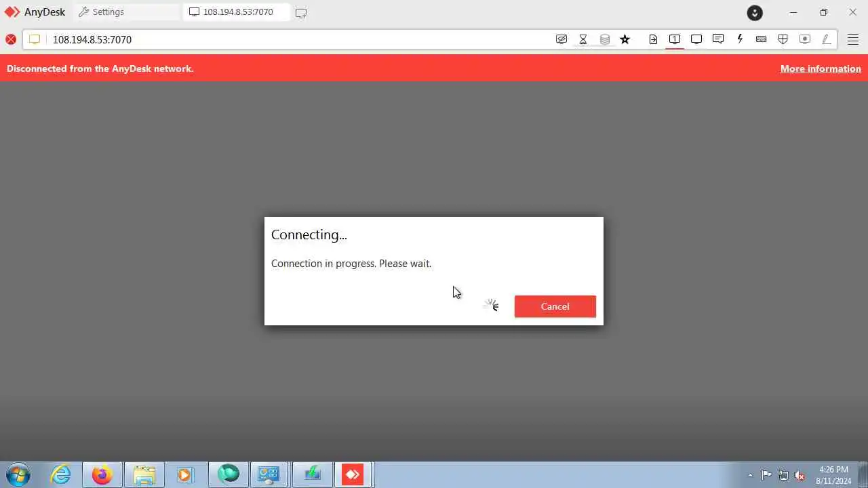The image size is (868, 488).
Task: Click the green globe browser taskbar icon
Action: pyautogui.click(x=229, y=474)
